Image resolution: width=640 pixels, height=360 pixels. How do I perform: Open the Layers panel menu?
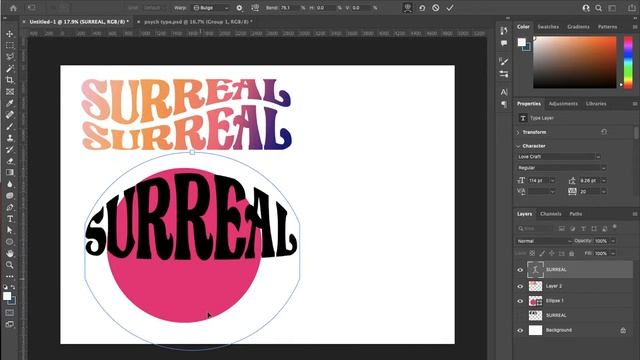635,214
